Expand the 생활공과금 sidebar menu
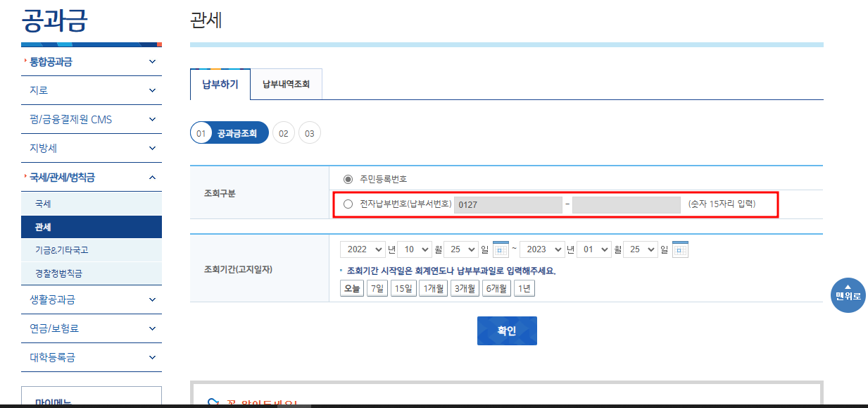The image size is (868, 408). (92, 299)
